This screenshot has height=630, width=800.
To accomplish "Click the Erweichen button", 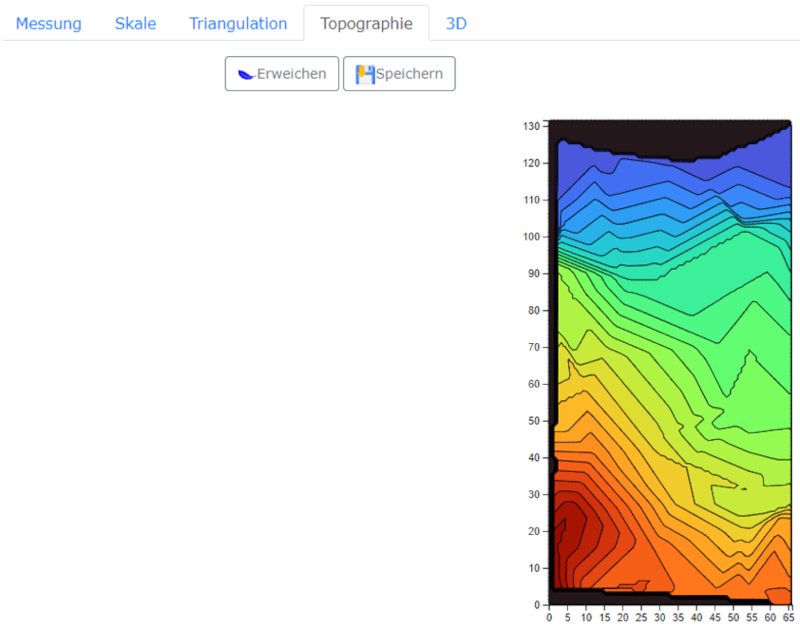I will coord(282,74).
